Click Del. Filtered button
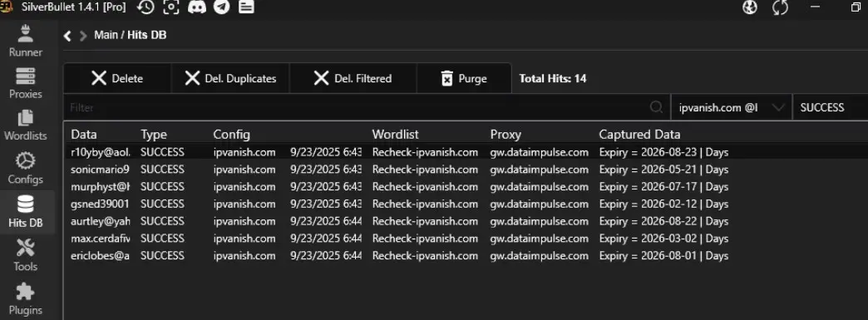This screenshot has height=320, width=868. 353,78
